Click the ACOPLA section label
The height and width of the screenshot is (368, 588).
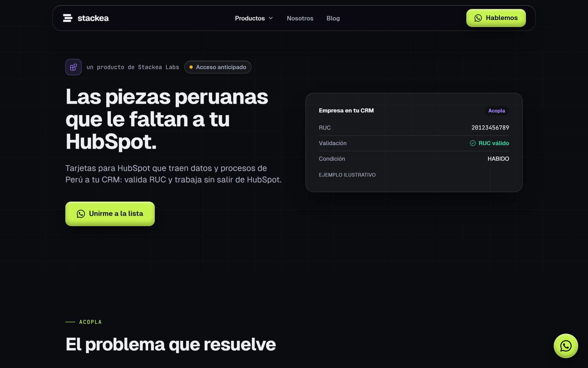(90, 322)
